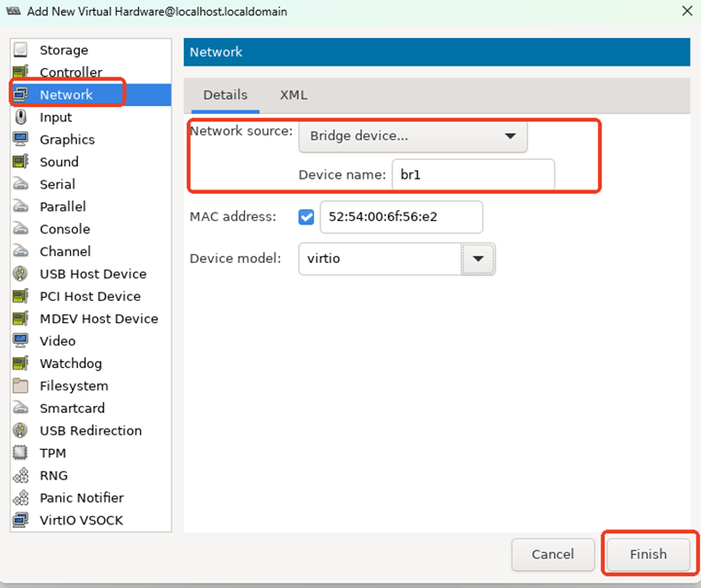Image resolution: width=701 pixels, height=588 pixels.
Task: Click the MAC address text field
Action: (x=401, y=217)
